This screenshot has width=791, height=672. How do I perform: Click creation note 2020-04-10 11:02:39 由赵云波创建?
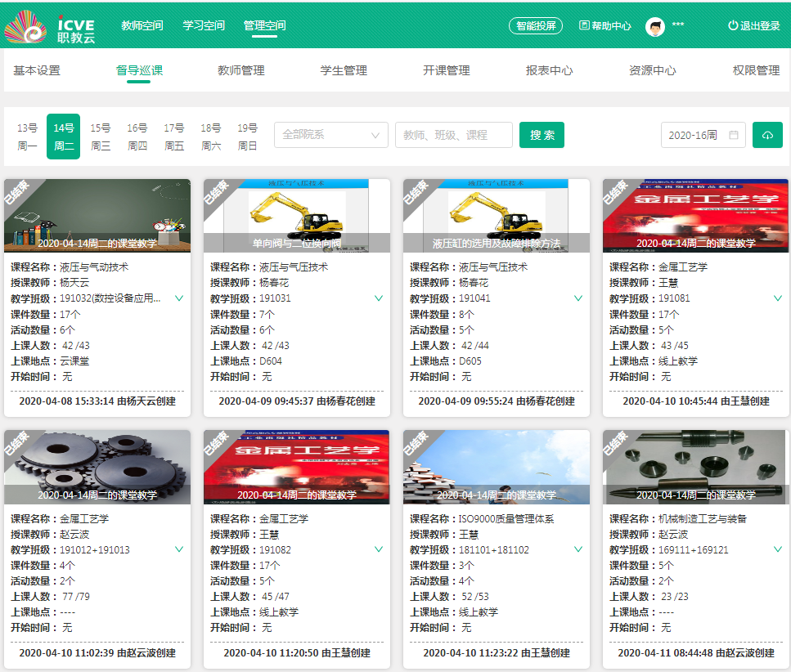pos(97,653)
